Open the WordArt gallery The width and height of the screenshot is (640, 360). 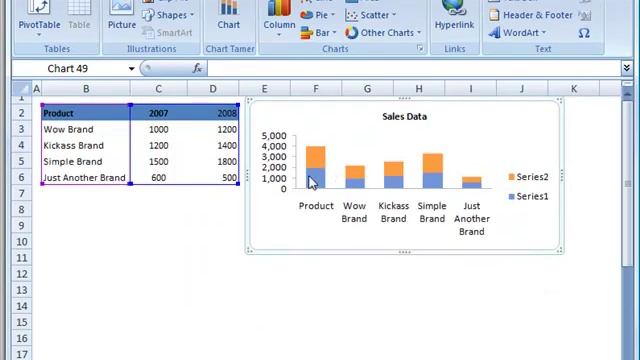click(x=517, y=33)
